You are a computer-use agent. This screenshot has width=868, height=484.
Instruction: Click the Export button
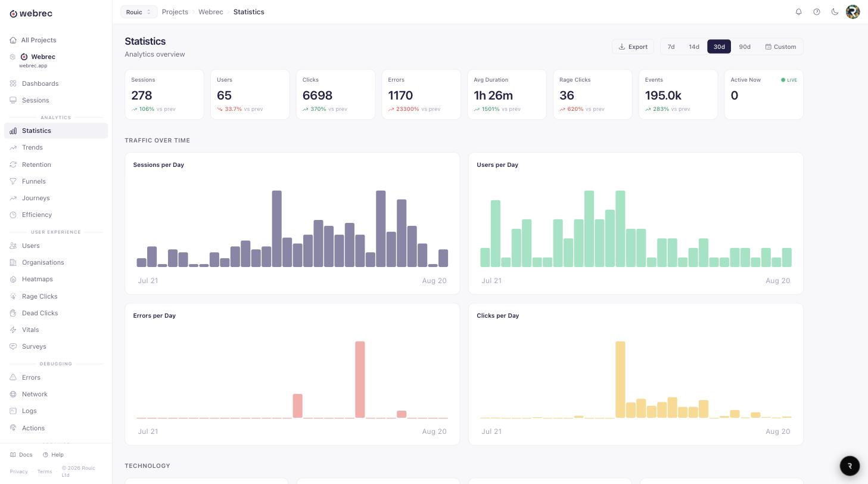[633, 46]
